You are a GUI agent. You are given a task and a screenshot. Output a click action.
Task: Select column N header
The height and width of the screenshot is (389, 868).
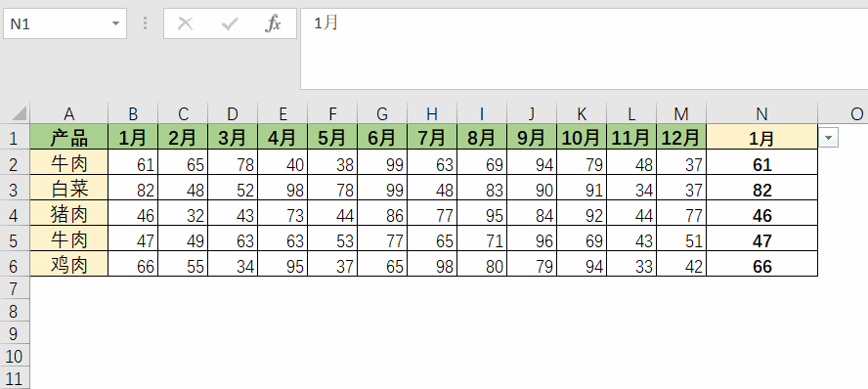761,114
